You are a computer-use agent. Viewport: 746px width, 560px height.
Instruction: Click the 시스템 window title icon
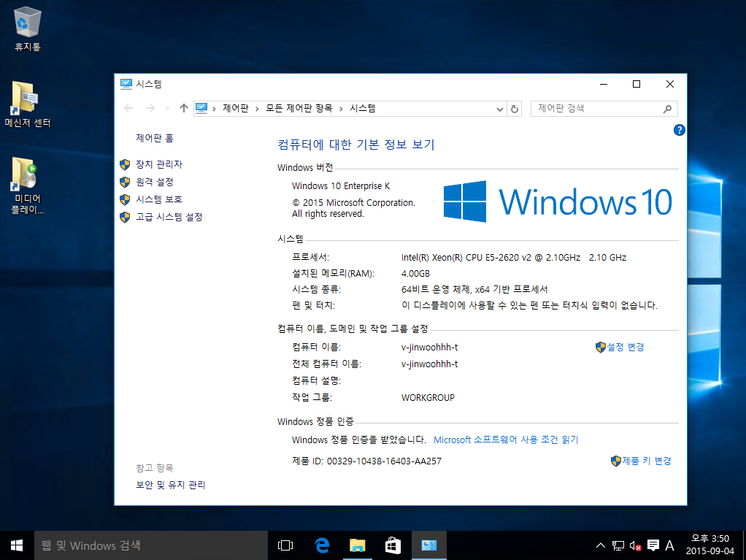click(126, 84)
